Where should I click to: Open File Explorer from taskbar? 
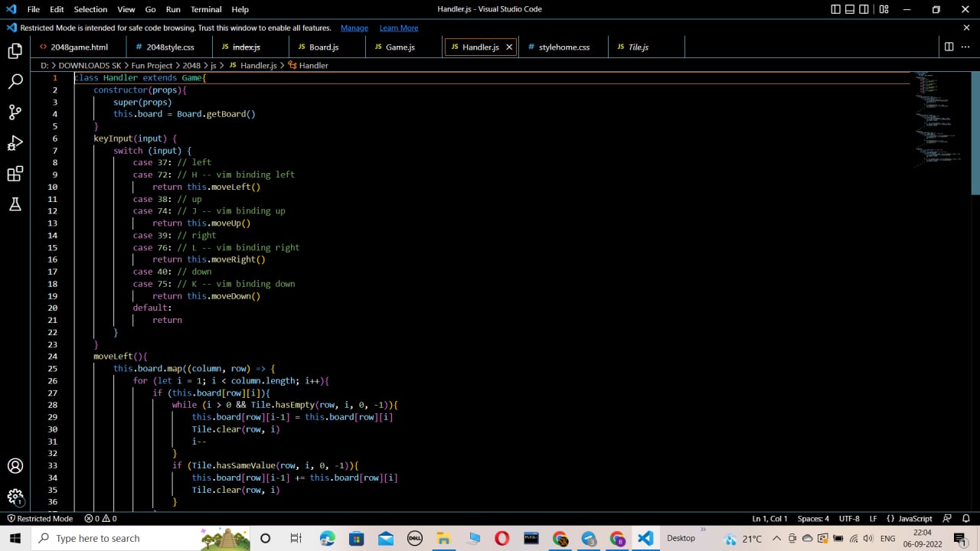443,538
